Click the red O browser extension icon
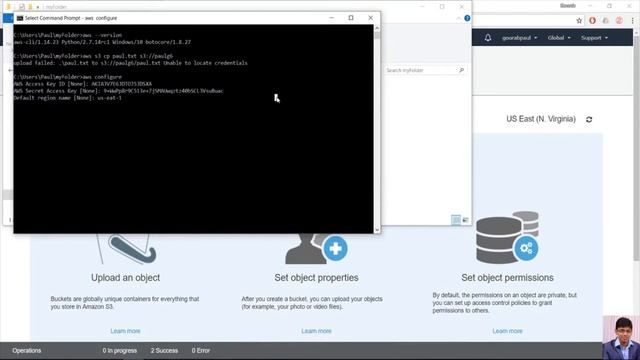The width and height of the screenshot is (640, 360). 592,20
